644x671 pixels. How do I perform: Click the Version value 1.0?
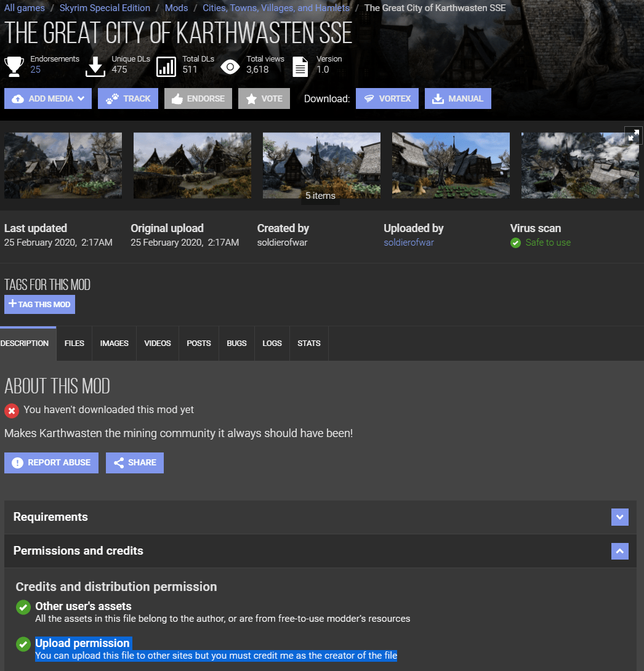pos(323,70)
